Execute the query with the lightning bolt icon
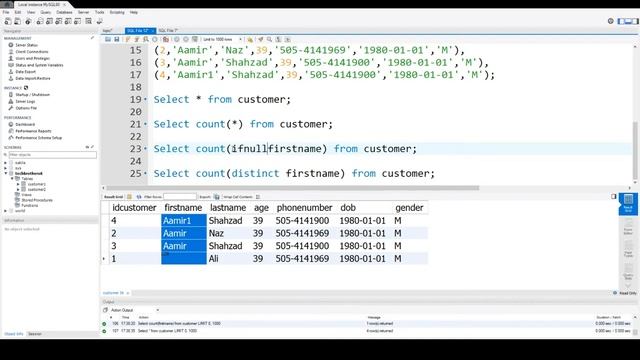 click(128, 40)
